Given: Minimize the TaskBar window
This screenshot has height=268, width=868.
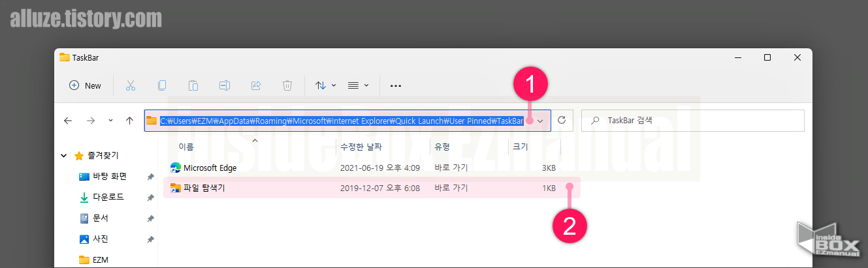Looking at the screenshot, I should 737,57.
